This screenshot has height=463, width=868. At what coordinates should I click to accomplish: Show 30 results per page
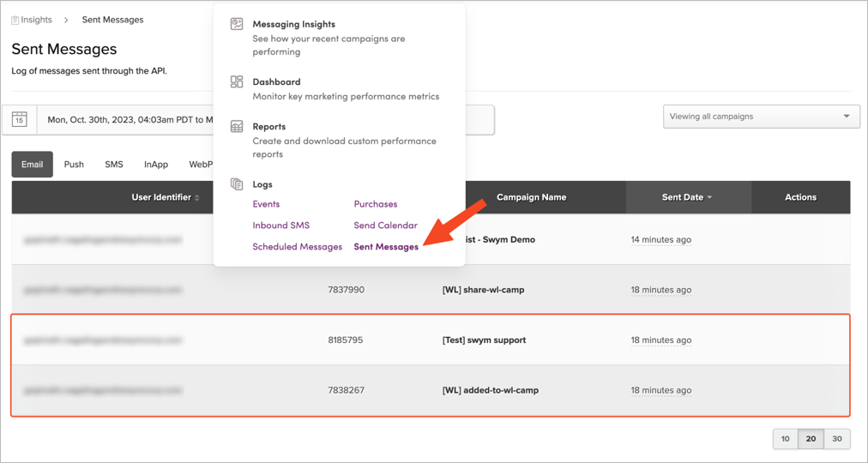coord(837,439)
